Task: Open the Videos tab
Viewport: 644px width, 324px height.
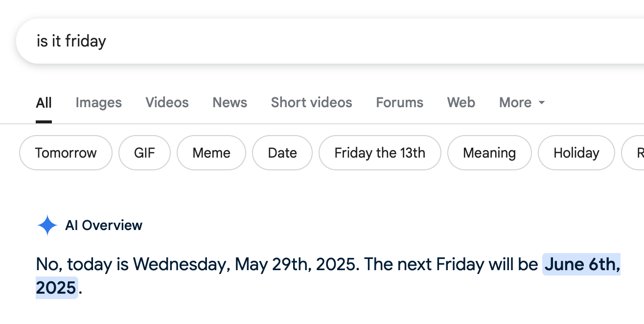Action: click(167, 103)
